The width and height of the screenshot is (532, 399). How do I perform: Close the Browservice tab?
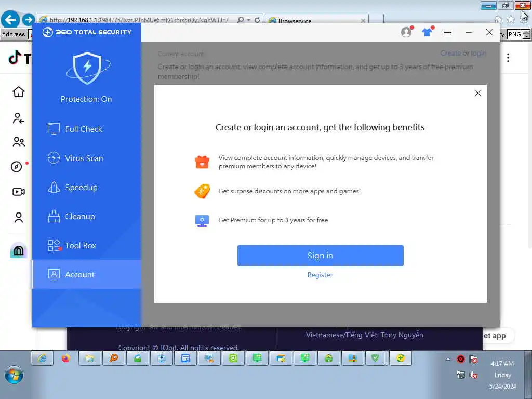tap(363, 21)
